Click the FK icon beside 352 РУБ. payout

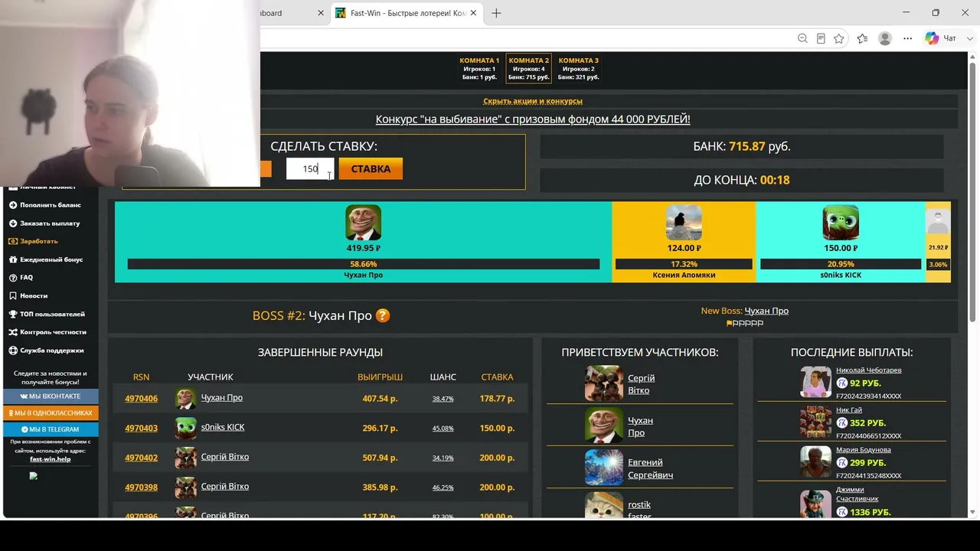click(x=842, y=422)
